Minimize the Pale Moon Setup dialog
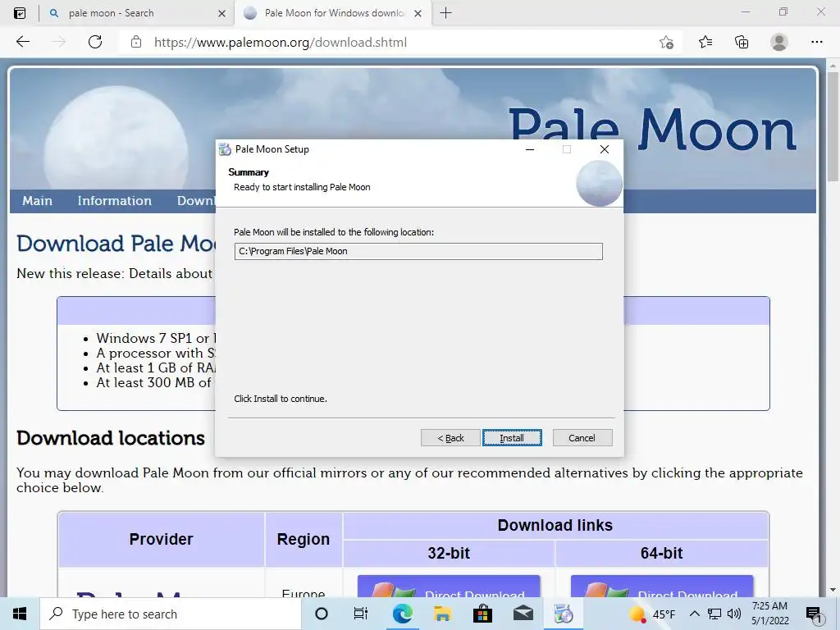 (530, 149)
